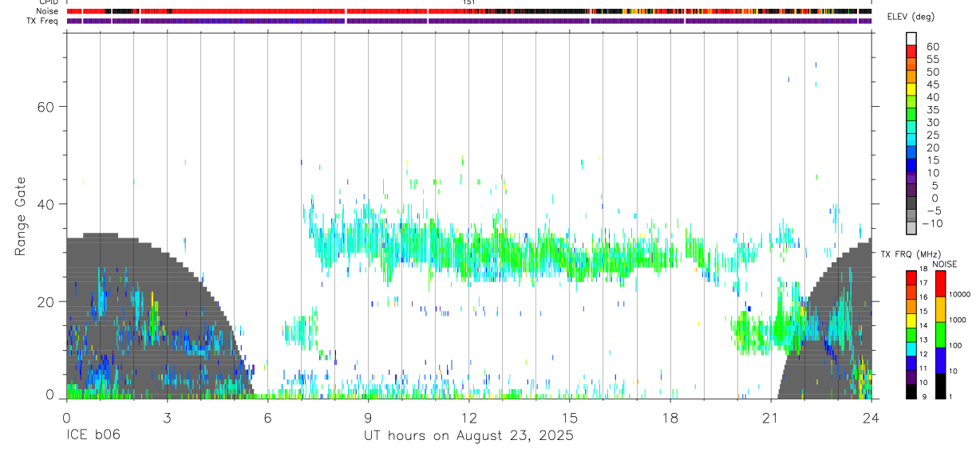Click the "151" CPID value at the top
Viewport: 980px width, 452px height.
click(469, 2)
